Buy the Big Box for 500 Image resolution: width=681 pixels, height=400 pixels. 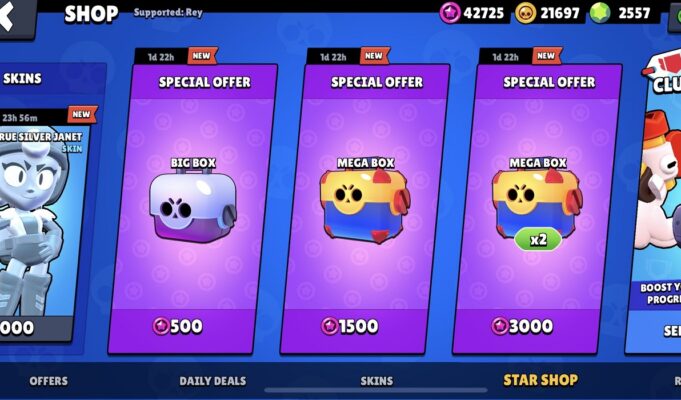pyautogui.click(x=179, y=326)
